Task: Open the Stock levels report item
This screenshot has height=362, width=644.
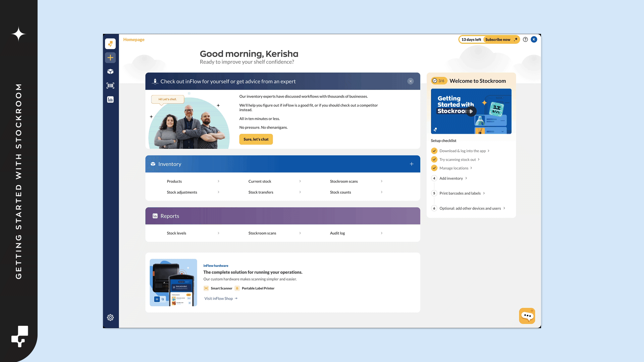Action: click(176, 233)
